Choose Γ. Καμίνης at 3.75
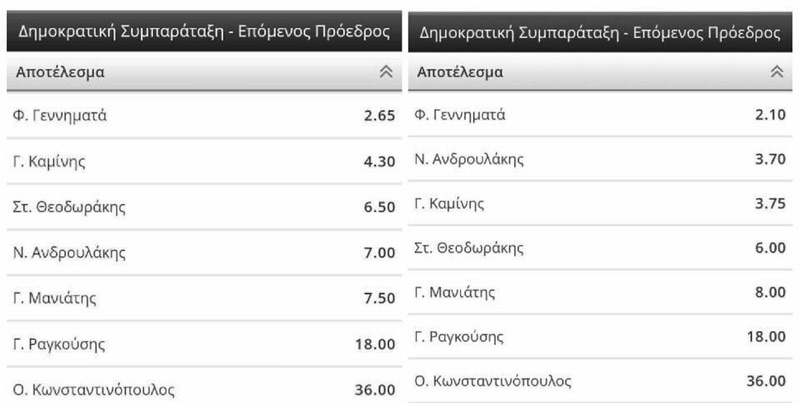 click(x=769, y=203)
